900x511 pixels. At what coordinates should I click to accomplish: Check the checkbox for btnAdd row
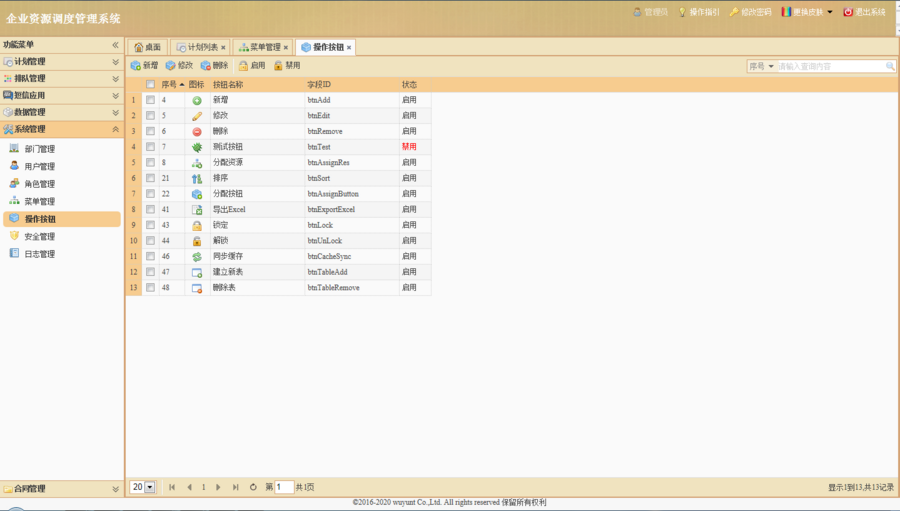(150, 100)
